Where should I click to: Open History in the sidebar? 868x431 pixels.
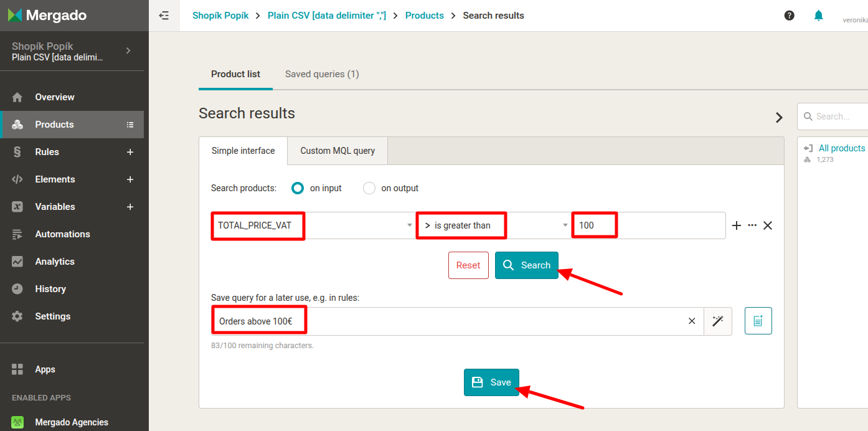coord(72,289)
